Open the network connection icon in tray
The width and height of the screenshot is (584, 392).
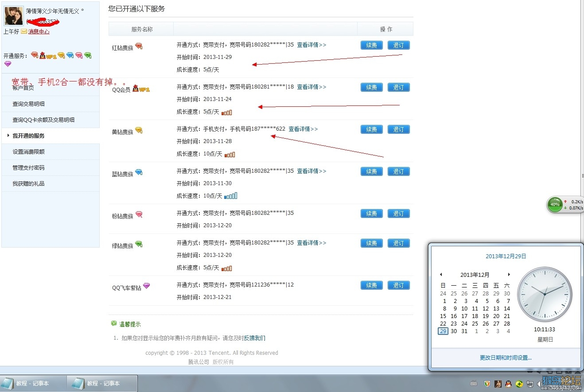529,384
